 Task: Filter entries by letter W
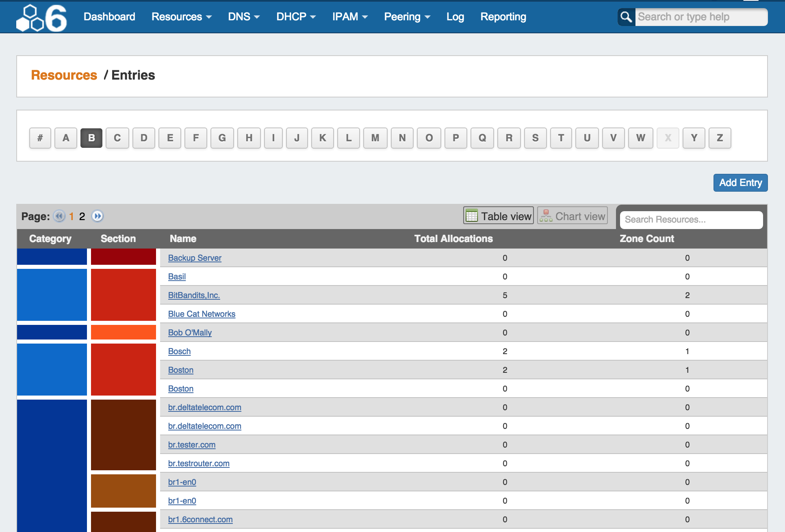click(641, 138)
